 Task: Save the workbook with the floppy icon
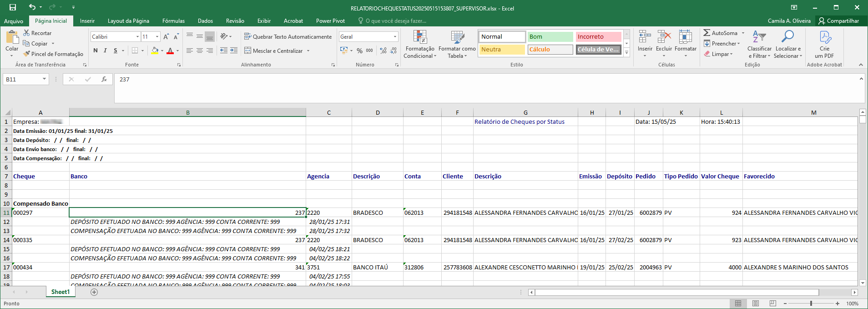[13, 7]
